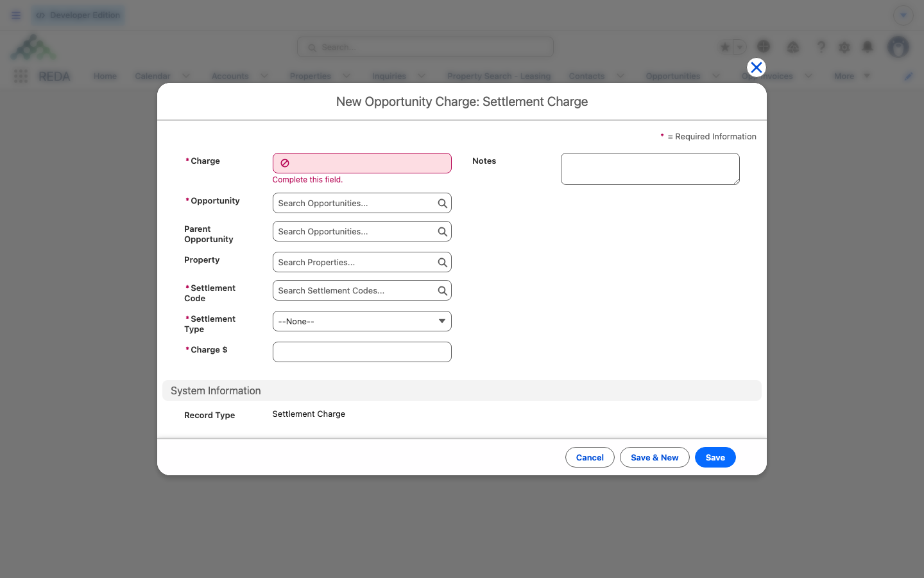924x578 pixels.
Task: Expand the Accounts tab chevron menu
Action: coord(264,76)
